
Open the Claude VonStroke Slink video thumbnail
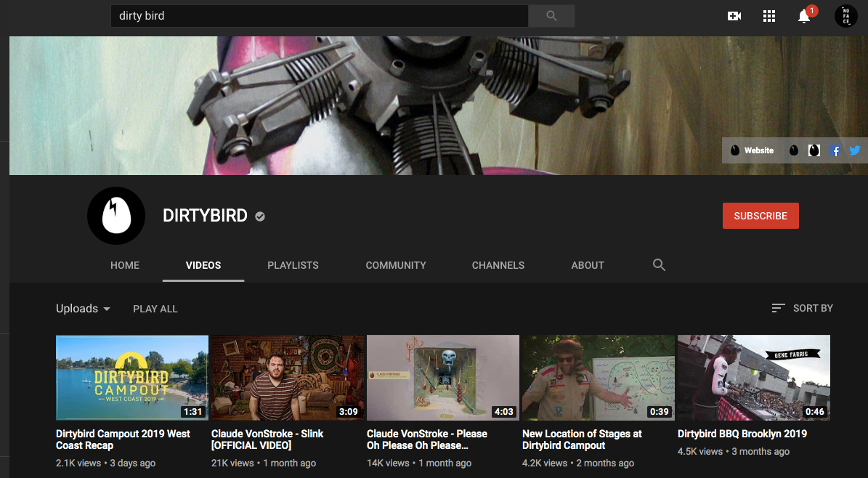pyautogui.click(x=288, y=378)
